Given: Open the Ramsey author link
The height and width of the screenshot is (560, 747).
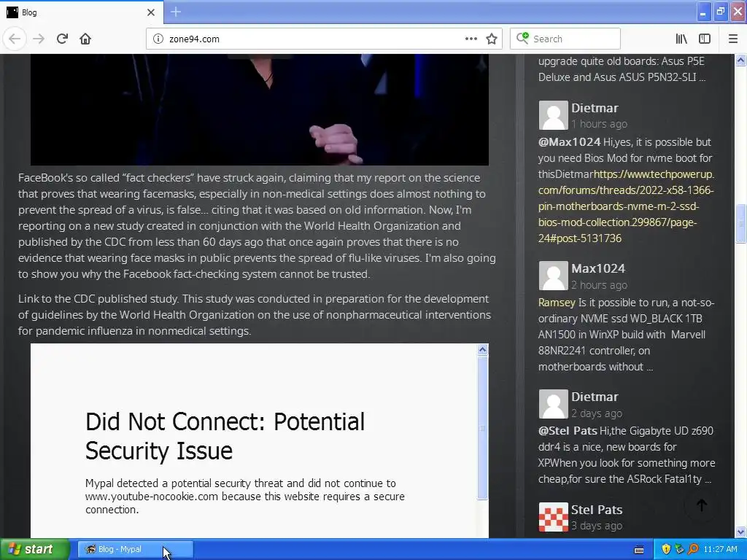Looking at the screenshot, I should click(x=557, y=303).
